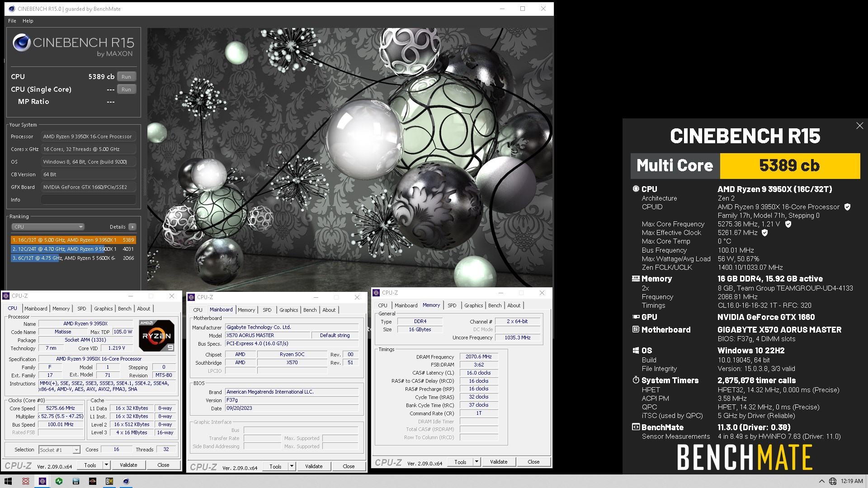Click Validate in CPU-Z CPU window
The height and width of the screenshot is (488, 868).
point(128,465)
